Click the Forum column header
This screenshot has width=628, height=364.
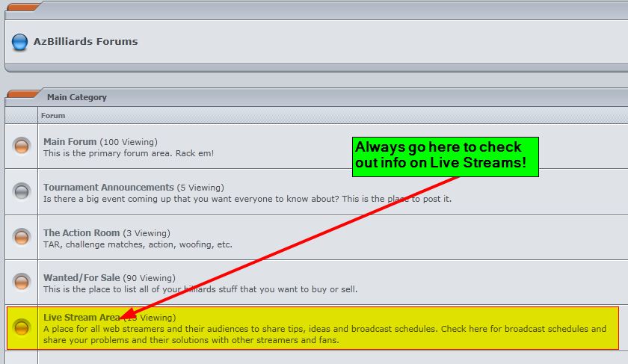point(53,116)
